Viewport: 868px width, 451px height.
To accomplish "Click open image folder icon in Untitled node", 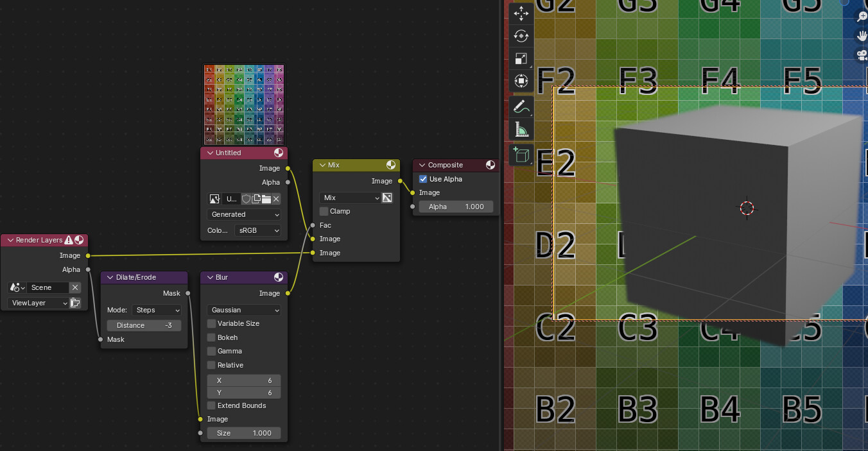I will pyautogui.click(x=266, y=199).
